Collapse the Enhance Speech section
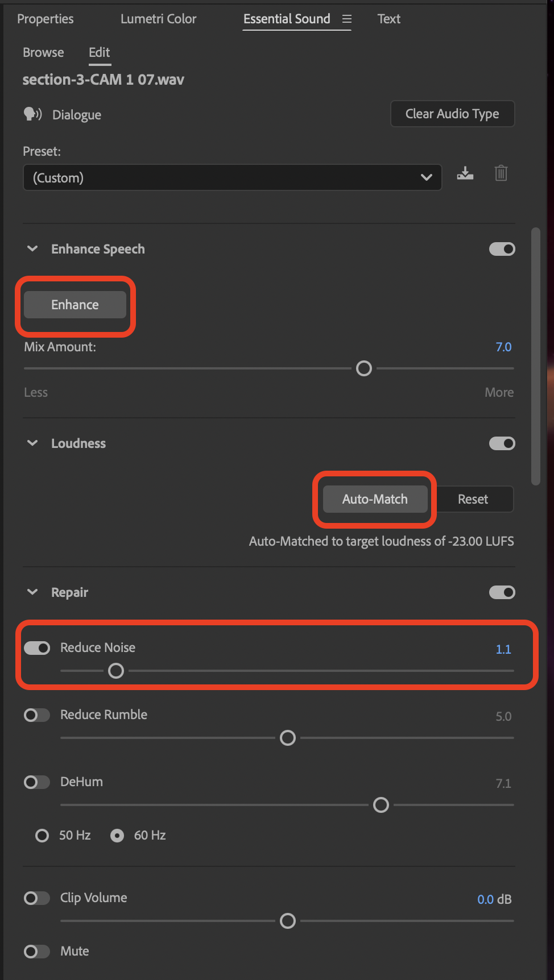The image size is (554, 980). coord(32,249)
